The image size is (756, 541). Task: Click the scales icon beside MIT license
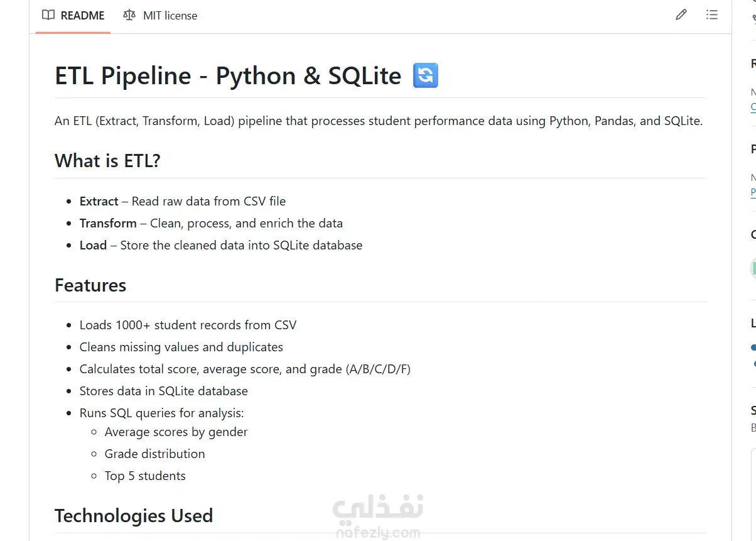coord(129,15)
